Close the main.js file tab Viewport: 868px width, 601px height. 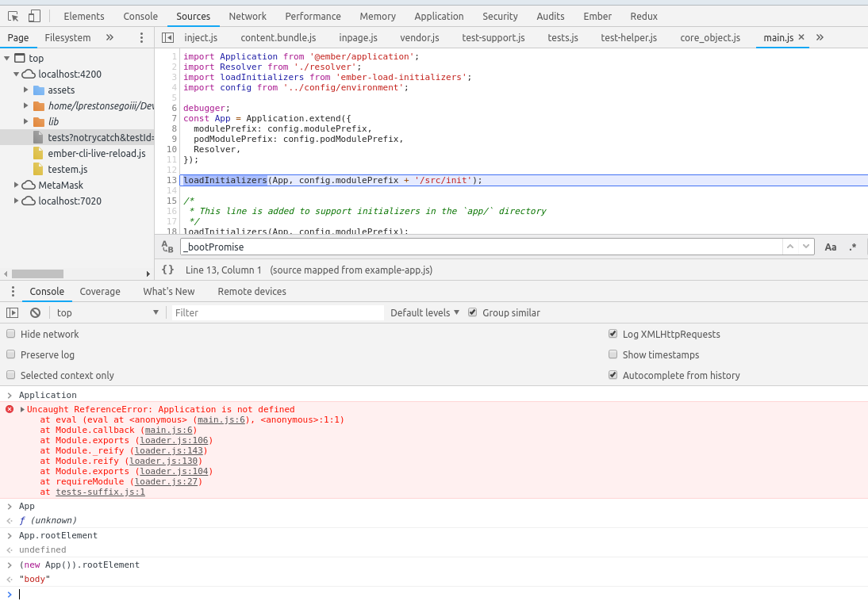click(x=801, y=37)
